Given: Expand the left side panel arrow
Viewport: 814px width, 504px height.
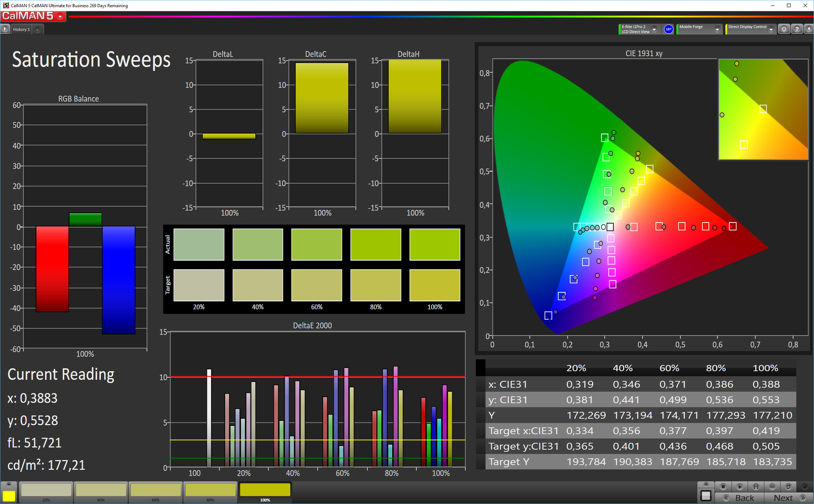Looking at the screenshot, I should click(x=5, y=29).
